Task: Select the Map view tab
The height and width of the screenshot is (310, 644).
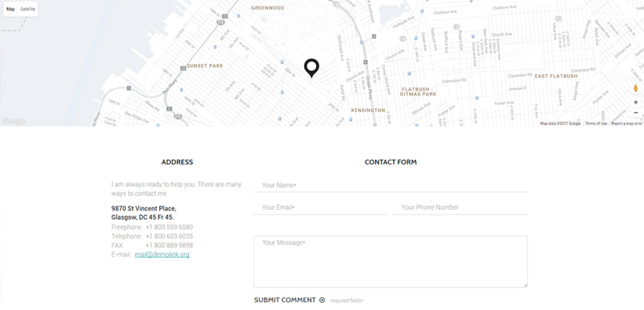Action: [x=11, y=9]
